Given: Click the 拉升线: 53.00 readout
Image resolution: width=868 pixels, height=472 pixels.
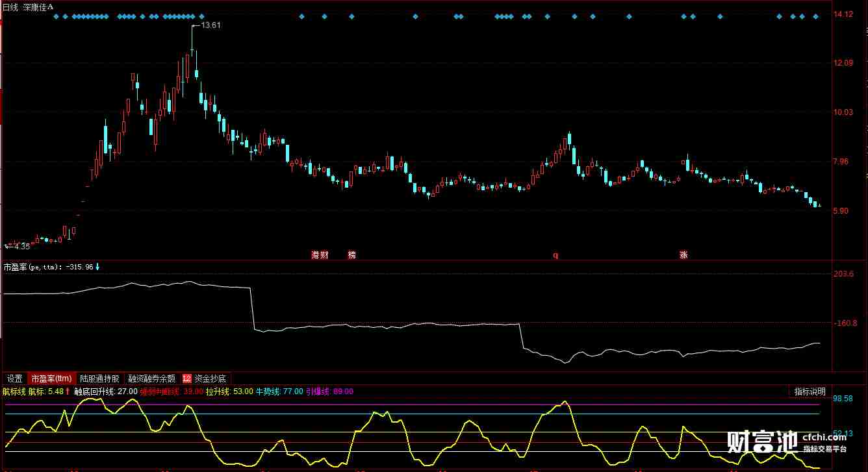Looking at the screenshot, I should [x=229, y=391].
